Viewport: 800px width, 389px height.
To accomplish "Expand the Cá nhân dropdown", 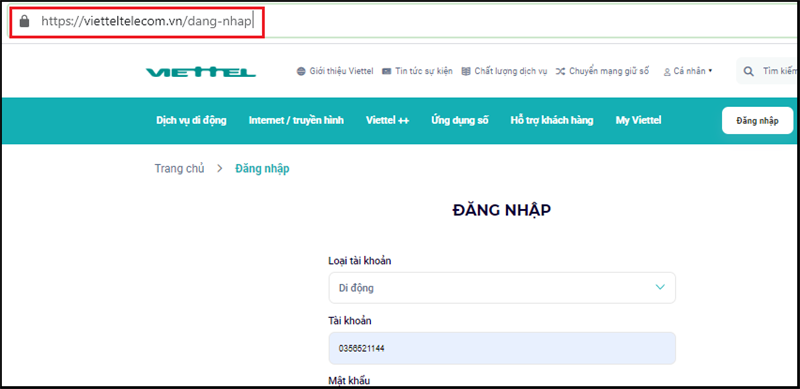I will (692, 71).
